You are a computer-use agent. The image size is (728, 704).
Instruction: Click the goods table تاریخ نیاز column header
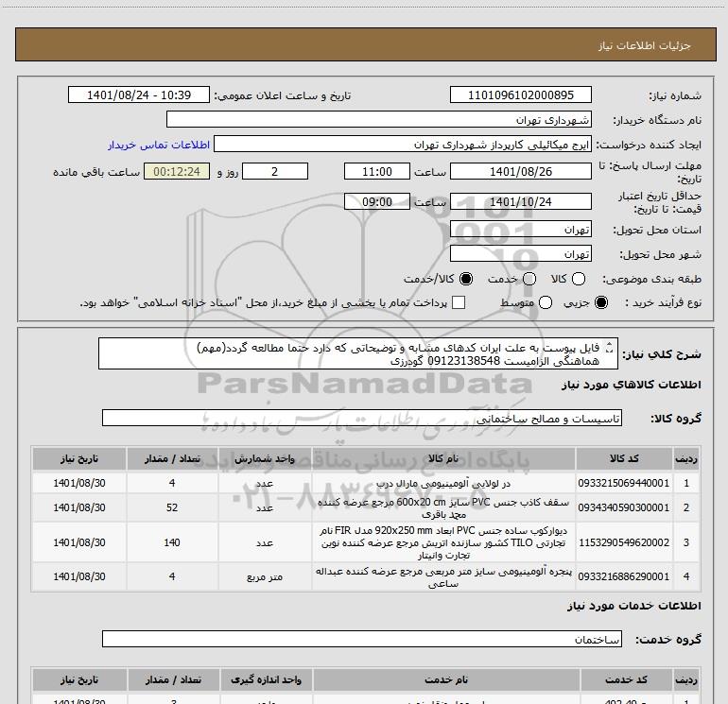point(79,458)
